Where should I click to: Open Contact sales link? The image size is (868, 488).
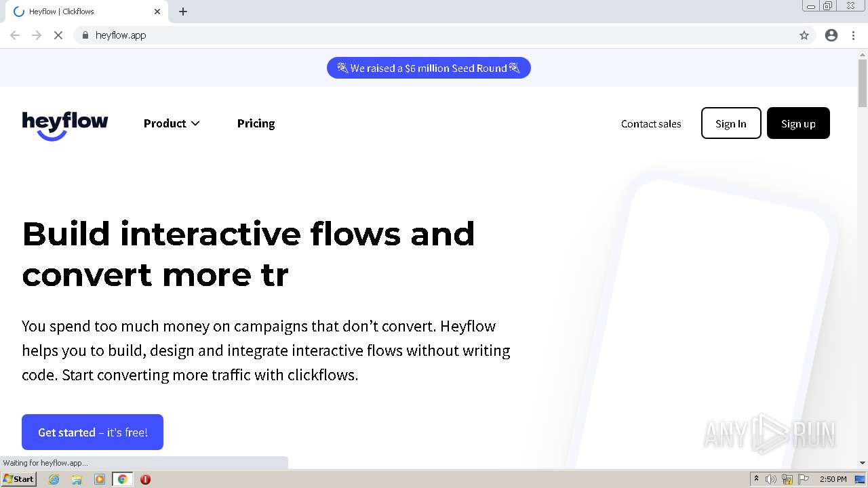click(x=651, y=123)
